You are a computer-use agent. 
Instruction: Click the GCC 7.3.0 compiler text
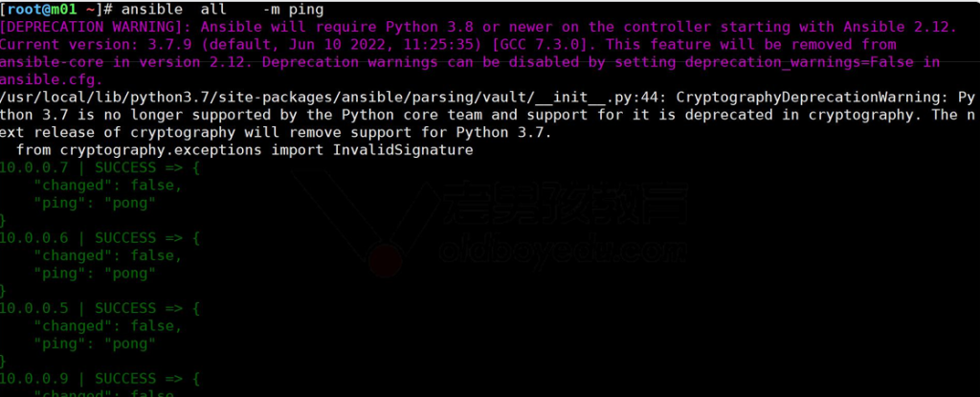543,44
